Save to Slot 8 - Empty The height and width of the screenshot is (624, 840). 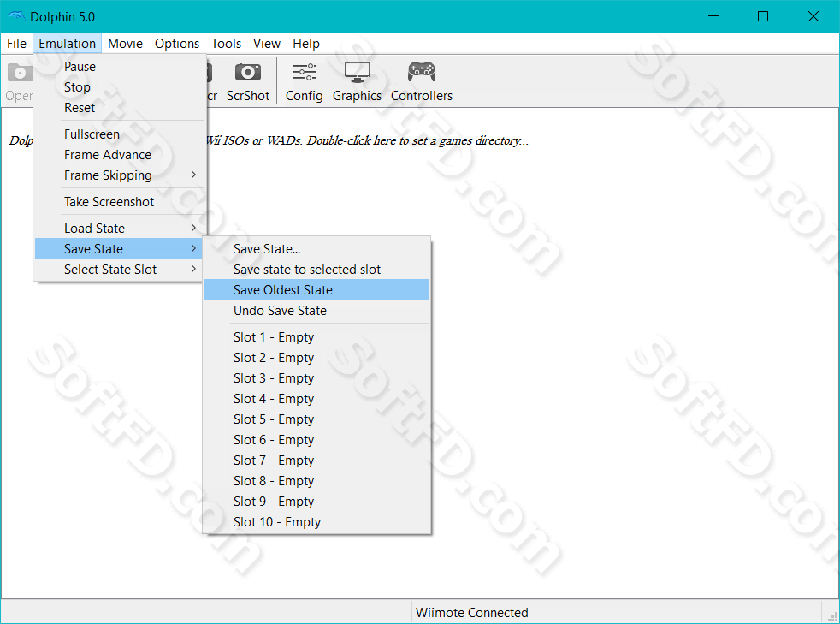(316, 481)
